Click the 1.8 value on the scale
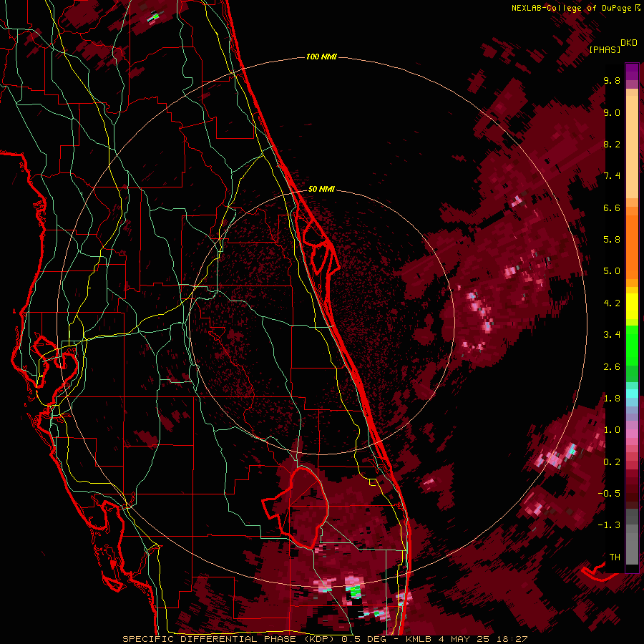This screenshot has width=644, height=644. pyautogui.click(x=612, y=399)
